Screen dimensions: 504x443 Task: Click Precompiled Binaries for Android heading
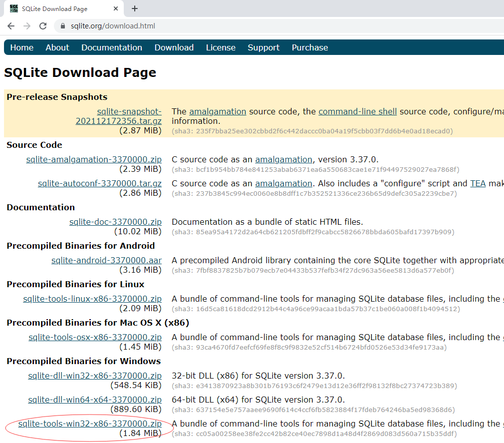pyautogui.click(x=81, y=246)
